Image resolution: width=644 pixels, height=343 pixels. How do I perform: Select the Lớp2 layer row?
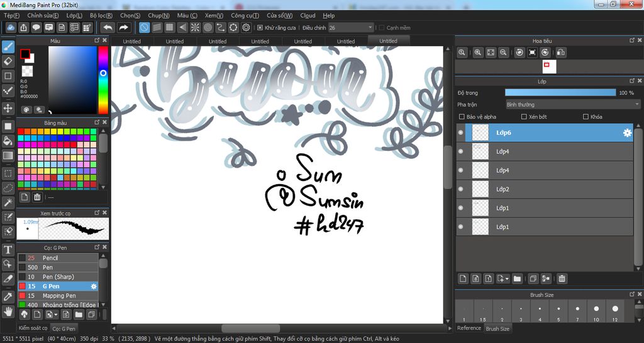[x=544, y=189]
